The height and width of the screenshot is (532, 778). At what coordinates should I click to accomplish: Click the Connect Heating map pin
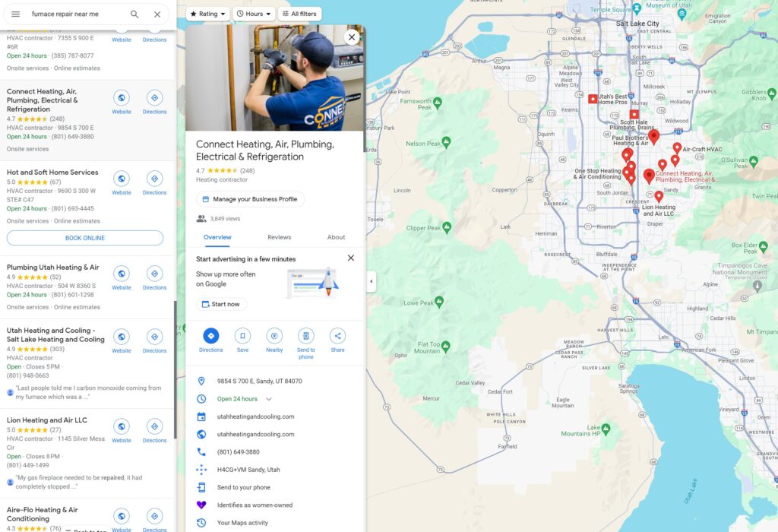pyautogui.click(x=649, y=176)
